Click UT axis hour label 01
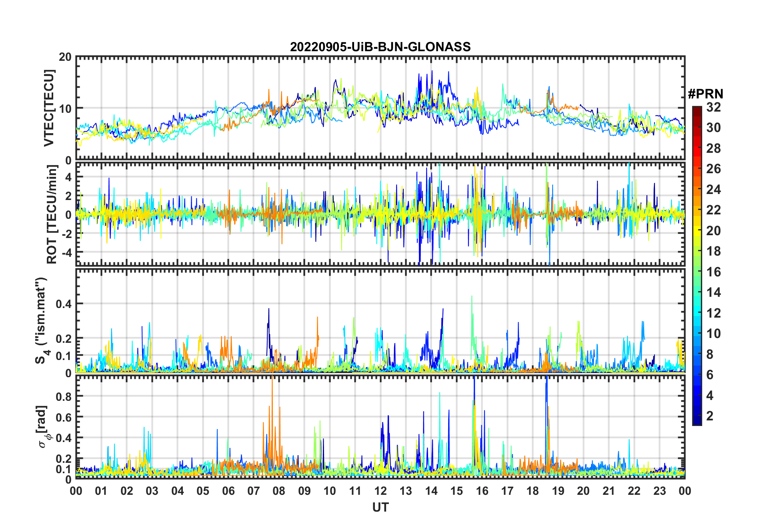Screen dimensions: 761x532 (102, 491)
